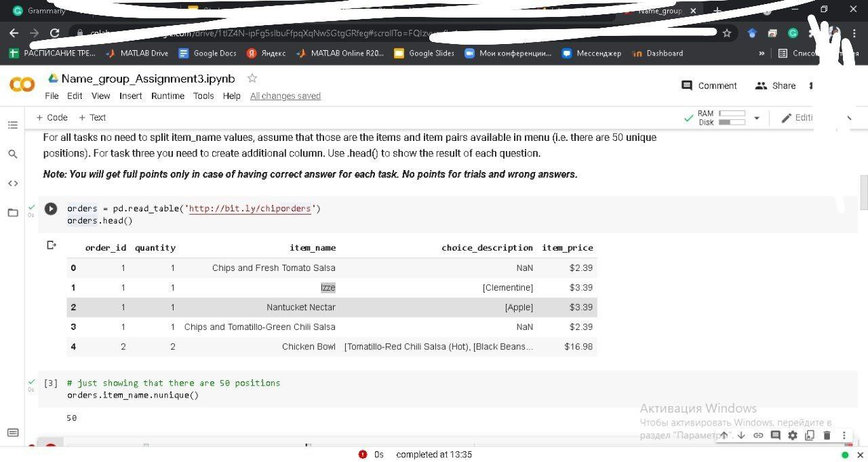The height and width of the screenshot is (462, 868).
Task: Open the command palette icon at sidebar bottom
Action: point(12,433)
